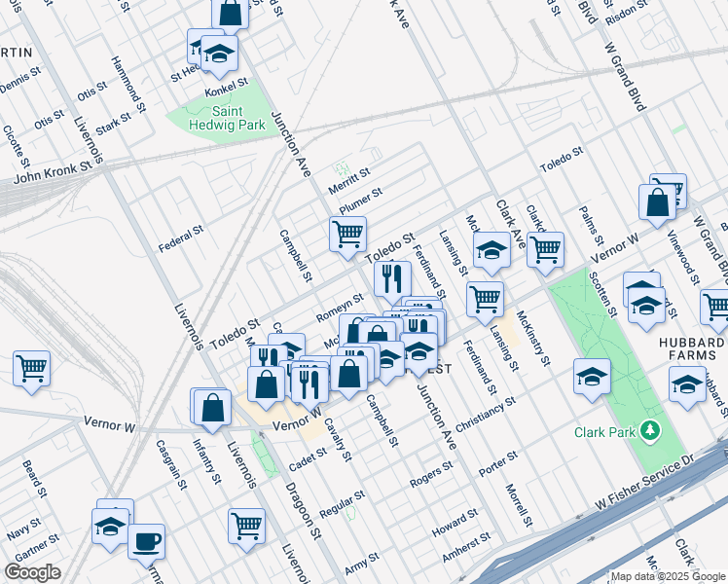Image resolution: width=728 pixels, height=584 pixels.
Task: Click the Cicotte St label
Action: tap(17, 147)
